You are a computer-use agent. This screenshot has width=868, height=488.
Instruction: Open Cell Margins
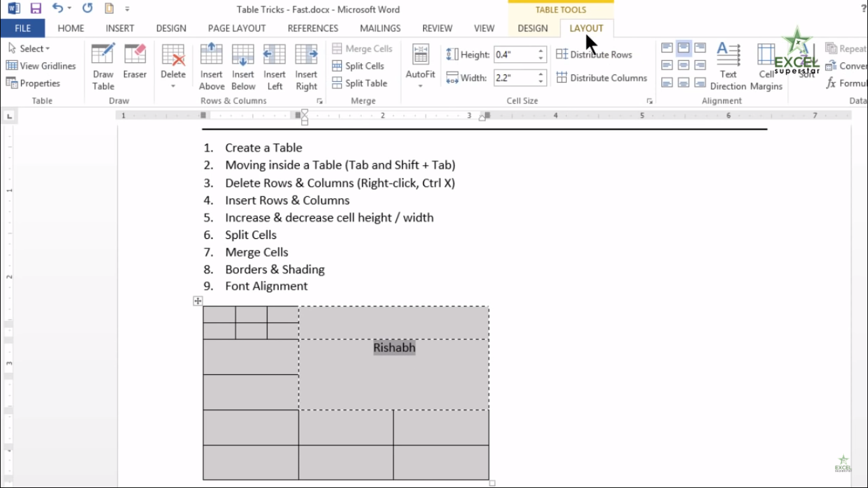click(766, 67)
